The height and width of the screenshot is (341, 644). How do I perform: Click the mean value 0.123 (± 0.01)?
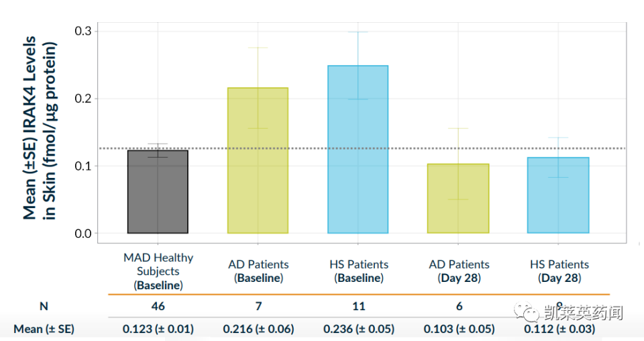(x=158, y=329)
